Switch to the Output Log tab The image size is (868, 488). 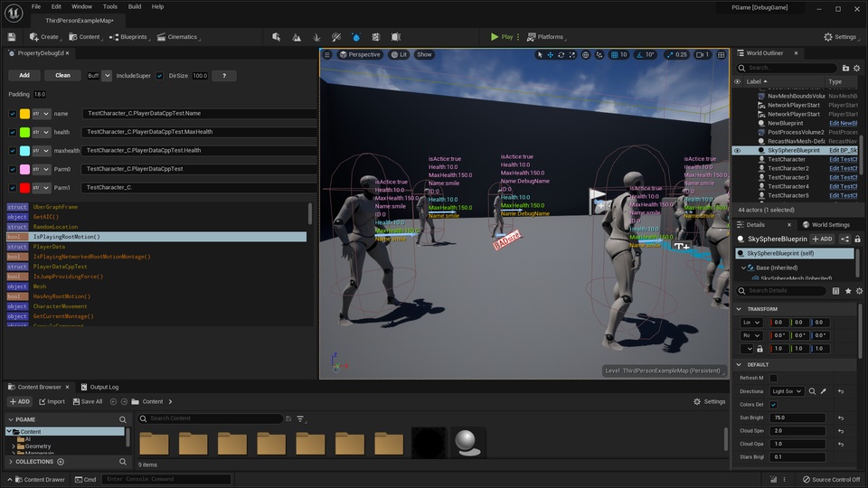98,387
